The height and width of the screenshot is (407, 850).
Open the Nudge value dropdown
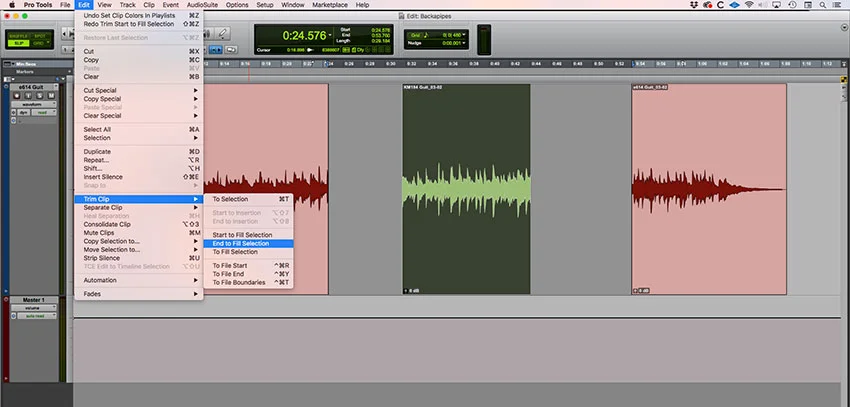(464, 43)
